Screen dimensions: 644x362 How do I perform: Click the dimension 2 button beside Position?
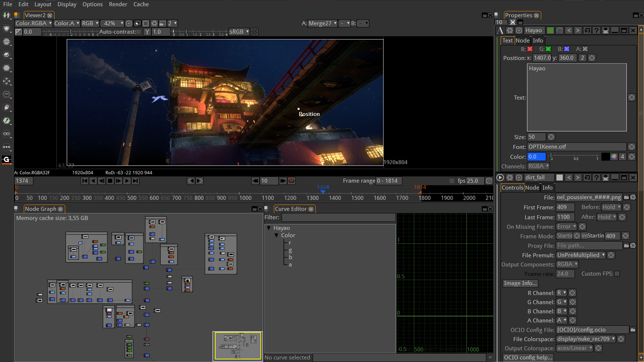point(583,58)
